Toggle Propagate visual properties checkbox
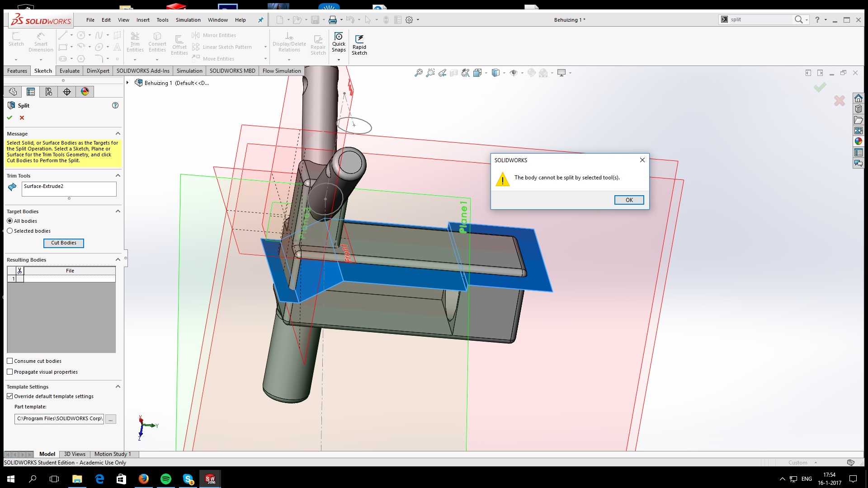The width and height of the screenshot is (868, 488). pos(10,372)
